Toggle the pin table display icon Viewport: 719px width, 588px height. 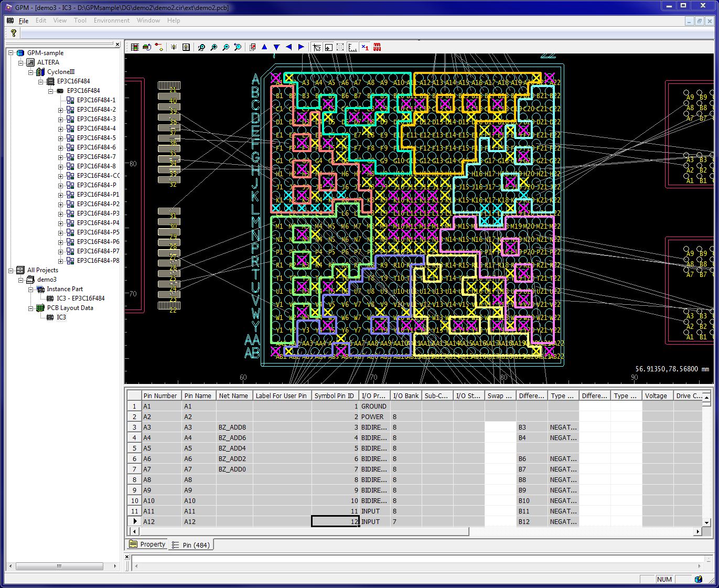pos(135,47)
